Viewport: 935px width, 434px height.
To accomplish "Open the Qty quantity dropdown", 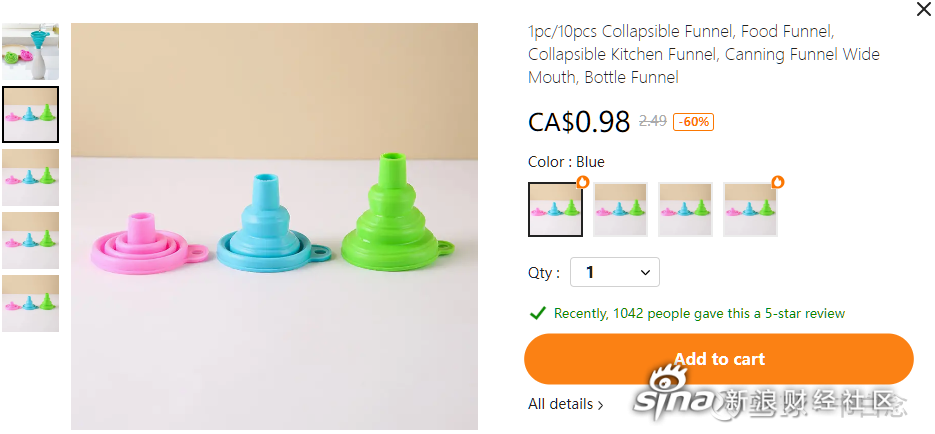I will pos(615,272).
